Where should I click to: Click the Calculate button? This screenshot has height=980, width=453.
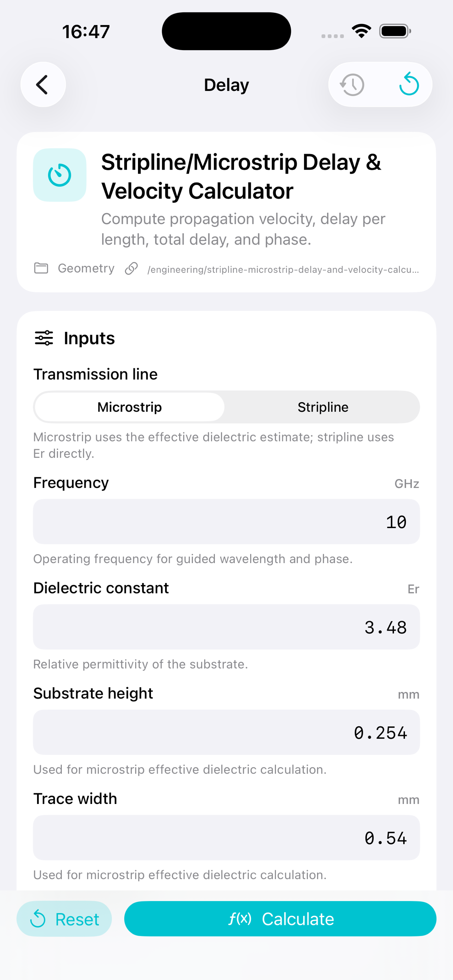(x=280, y=919)
